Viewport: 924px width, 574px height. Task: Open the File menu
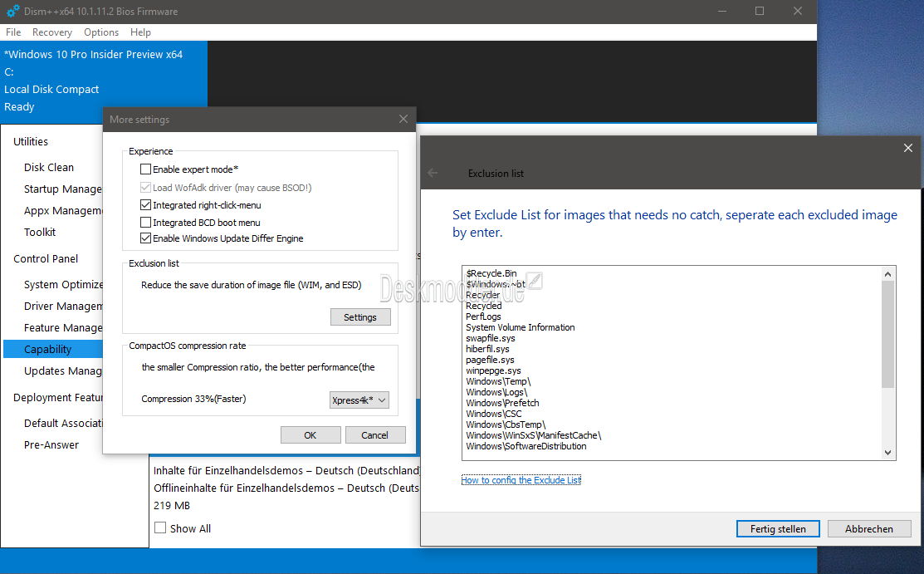[x=13, y=32]
